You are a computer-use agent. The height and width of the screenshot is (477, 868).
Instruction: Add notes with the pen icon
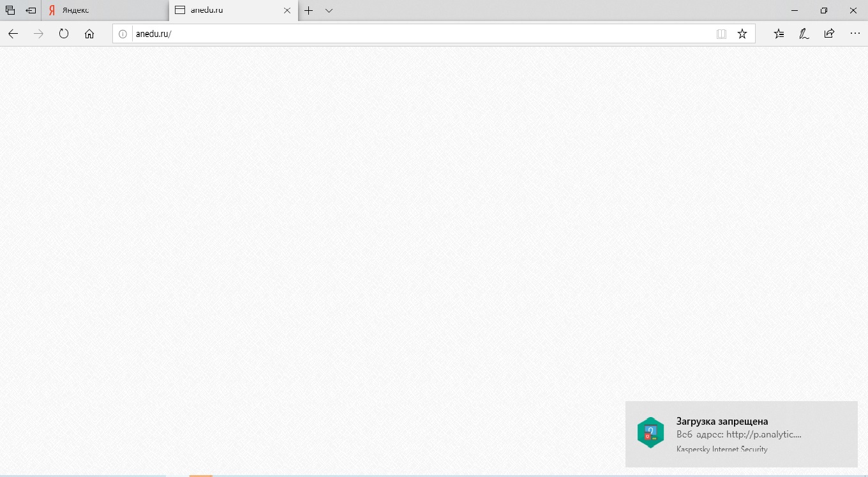pyautogui.click(x=804, y=34)
